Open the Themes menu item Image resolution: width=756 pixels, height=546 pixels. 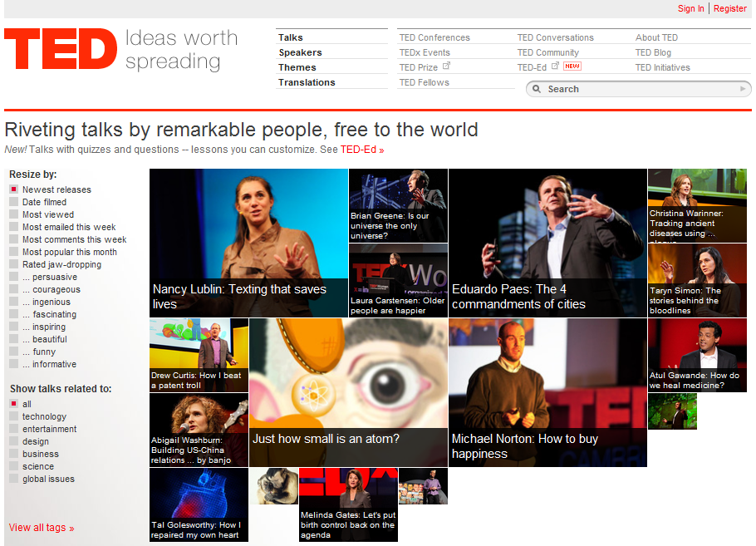[x=297, y=67]
